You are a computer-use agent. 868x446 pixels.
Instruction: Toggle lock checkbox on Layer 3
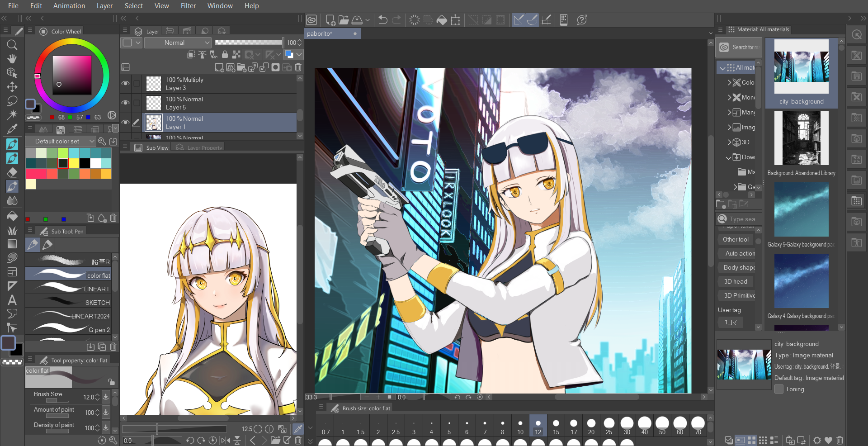pos(137,84)
